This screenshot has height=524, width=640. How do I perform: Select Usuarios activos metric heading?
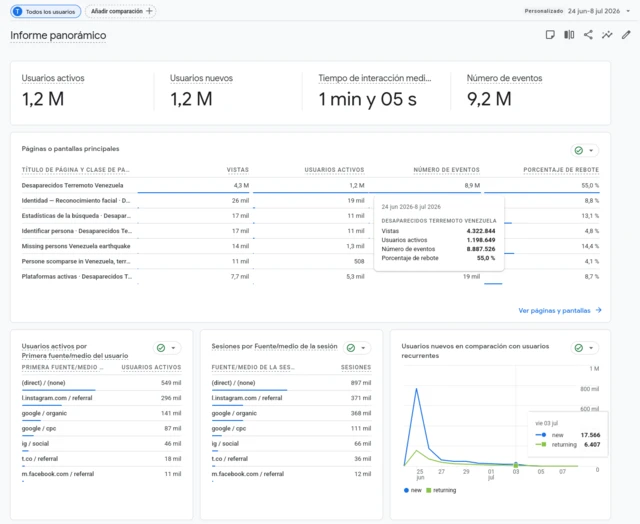pyautogui.click(x=53, y=78)
